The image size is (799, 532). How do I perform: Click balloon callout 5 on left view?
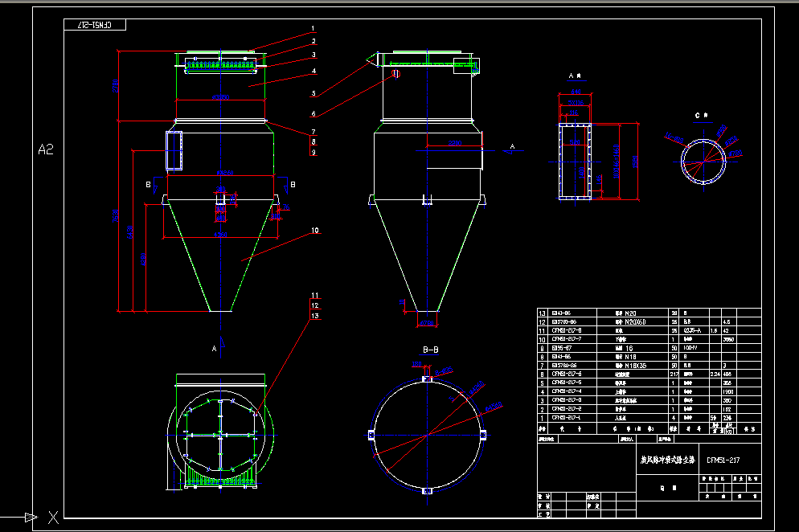(313, 92)
